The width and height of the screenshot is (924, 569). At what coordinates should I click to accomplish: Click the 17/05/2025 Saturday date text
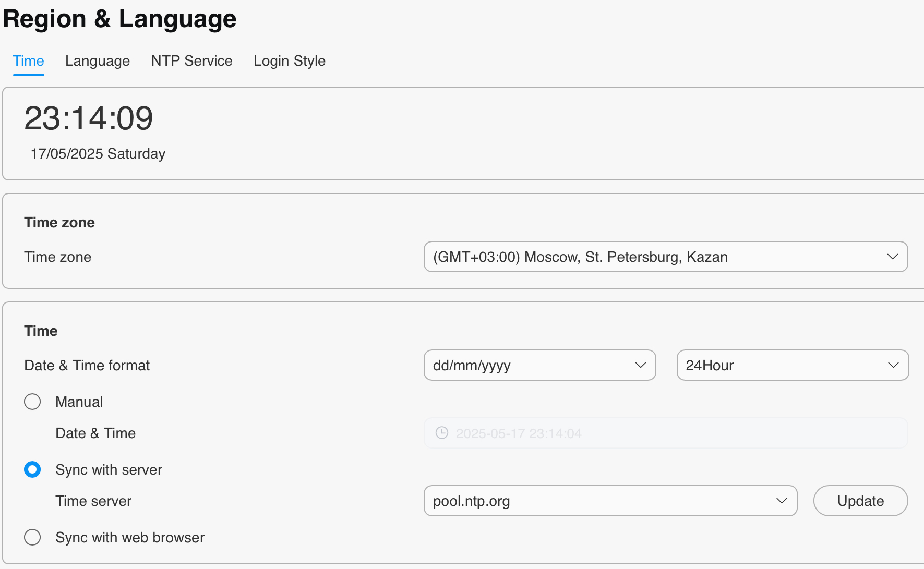[98, 154]
